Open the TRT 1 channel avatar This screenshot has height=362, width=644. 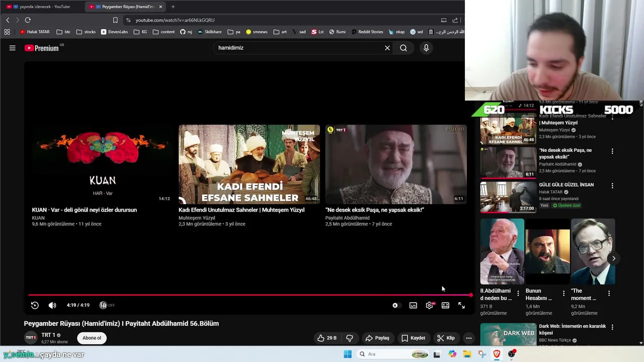tap(31, 338)
